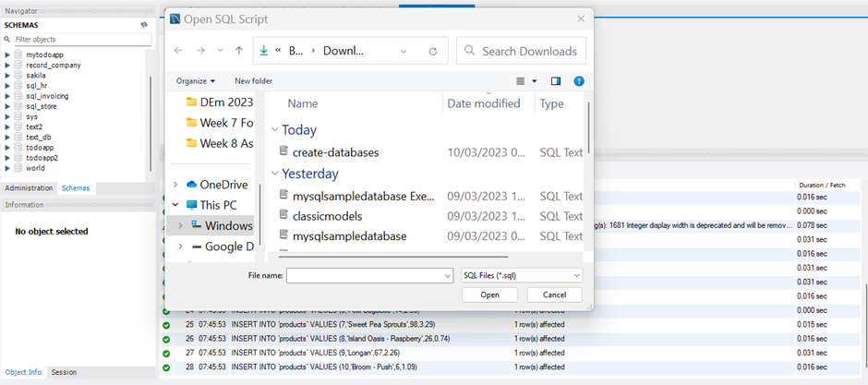
Task: Switch to the Session tab
Action: point(64,372)
